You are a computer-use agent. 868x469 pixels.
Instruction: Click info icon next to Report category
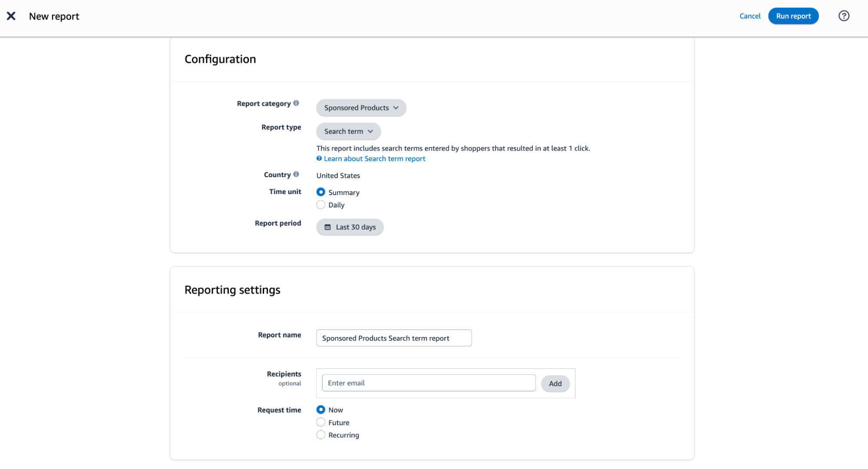tap(296, 103)
